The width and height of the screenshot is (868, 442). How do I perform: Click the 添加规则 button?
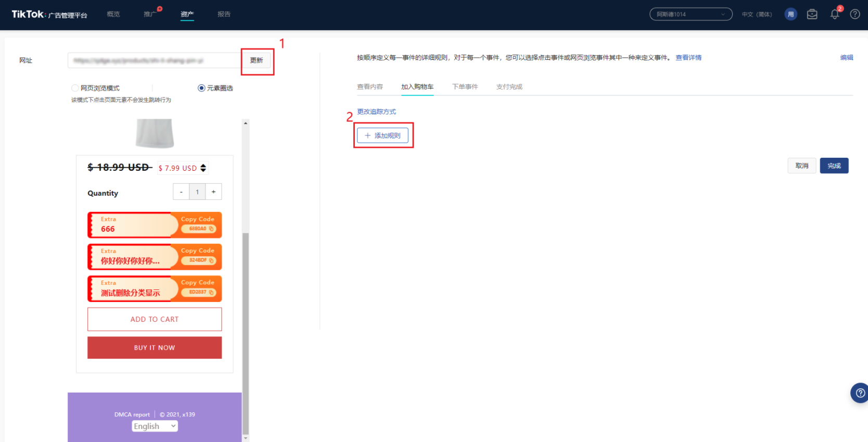coord(382,135)
